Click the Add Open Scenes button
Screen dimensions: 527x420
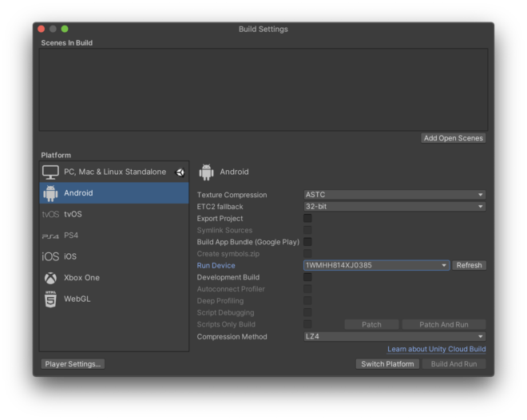coord(453,138)
